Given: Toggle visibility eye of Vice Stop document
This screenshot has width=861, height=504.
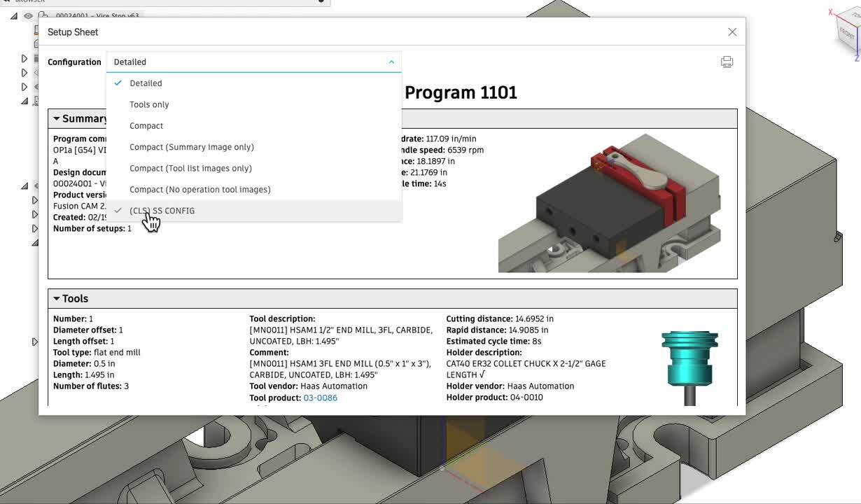Looking at the screenshot, I should (28, 15).
